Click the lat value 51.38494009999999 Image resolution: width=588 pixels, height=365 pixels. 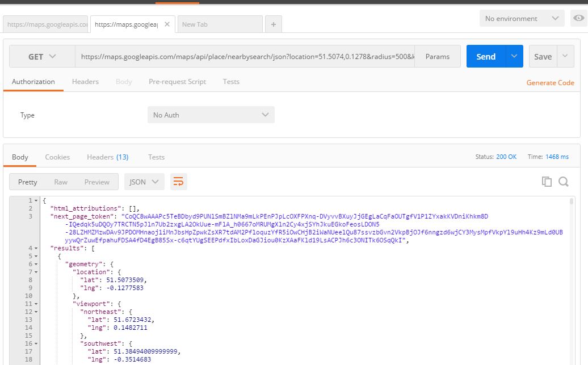[145, 351]
